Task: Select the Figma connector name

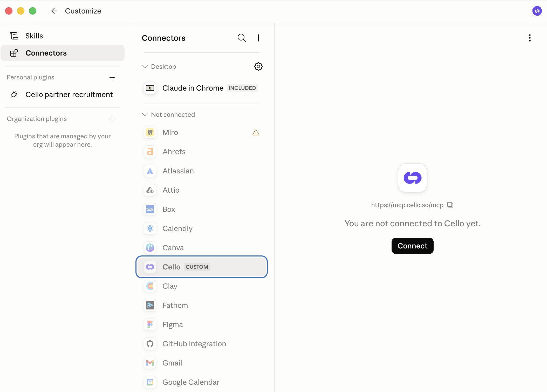Action: click(173, 325)
